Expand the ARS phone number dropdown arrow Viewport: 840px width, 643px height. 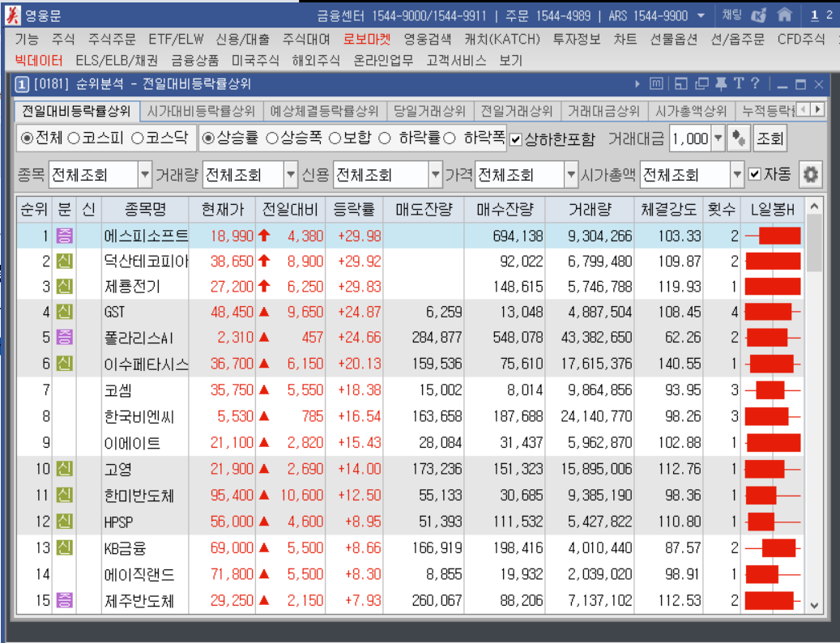click(x=701, y=16)
